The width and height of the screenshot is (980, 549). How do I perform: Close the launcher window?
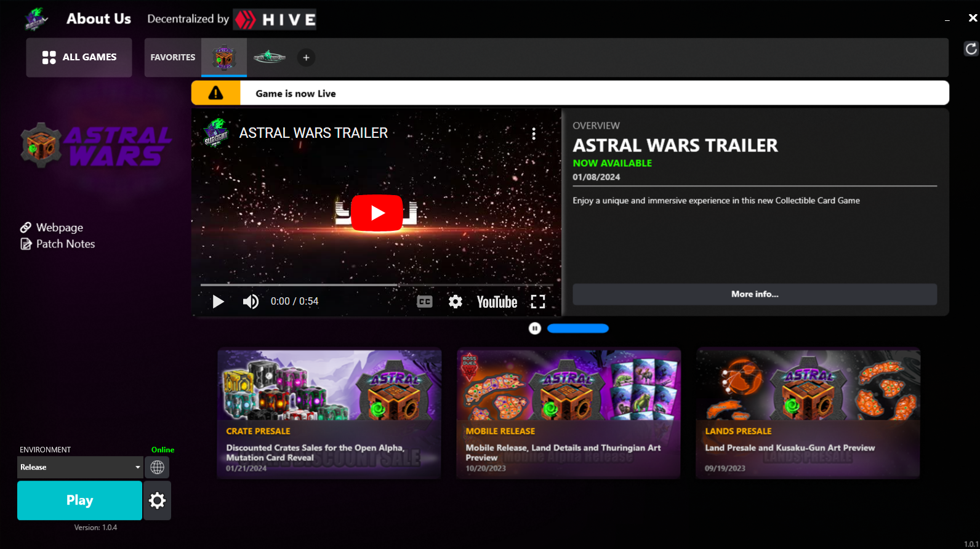click(x=973, y=18)
